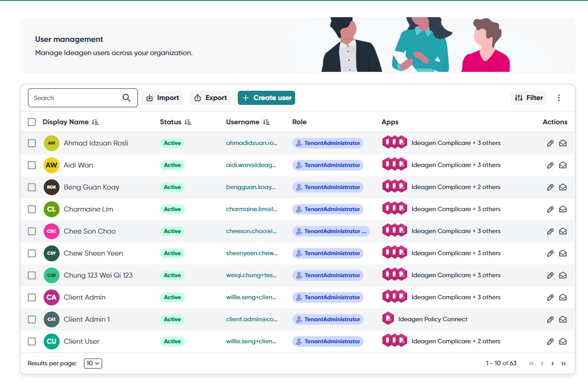The height and width of the screenshot is (386, 588).
Task: Click pencil icon in Client Admin 1 row
Action: (x=550, y=319)
